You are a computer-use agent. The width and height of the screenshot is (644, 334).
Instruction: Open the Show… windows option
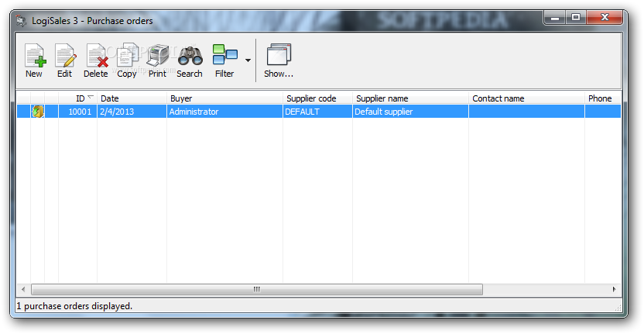pos(279,61)
